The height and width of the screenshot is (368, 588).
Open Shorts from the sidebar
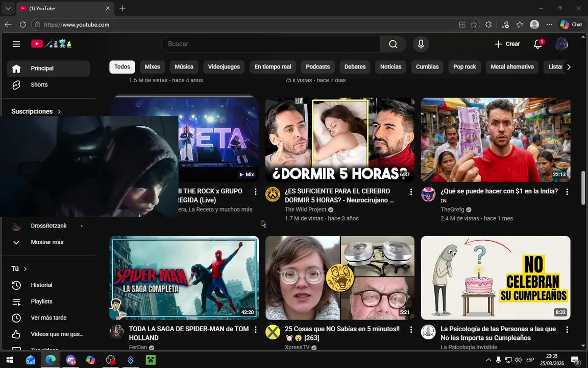48,85
